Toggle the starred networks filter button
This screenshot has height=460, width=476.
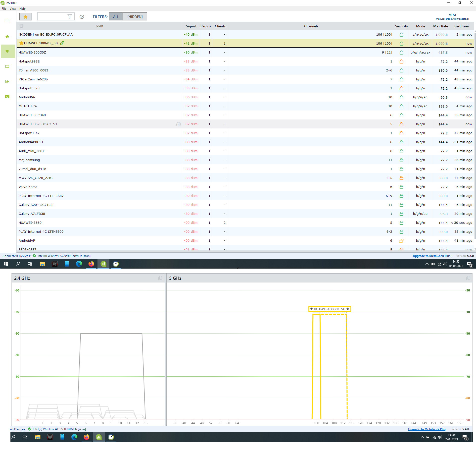point(26,17)
